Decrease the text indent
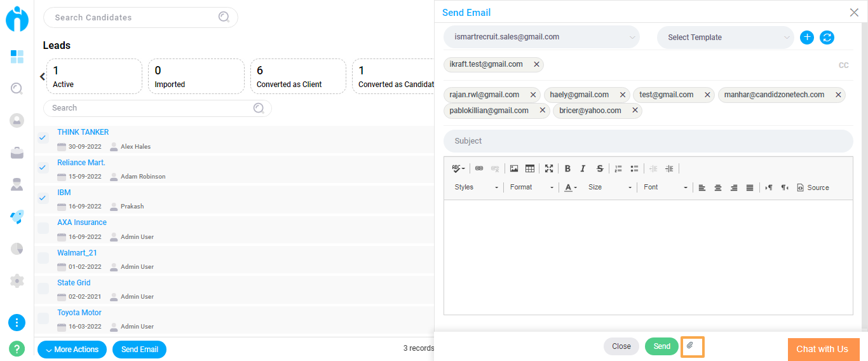The height and width of the screenshot is (361, 868). [653, 168]
